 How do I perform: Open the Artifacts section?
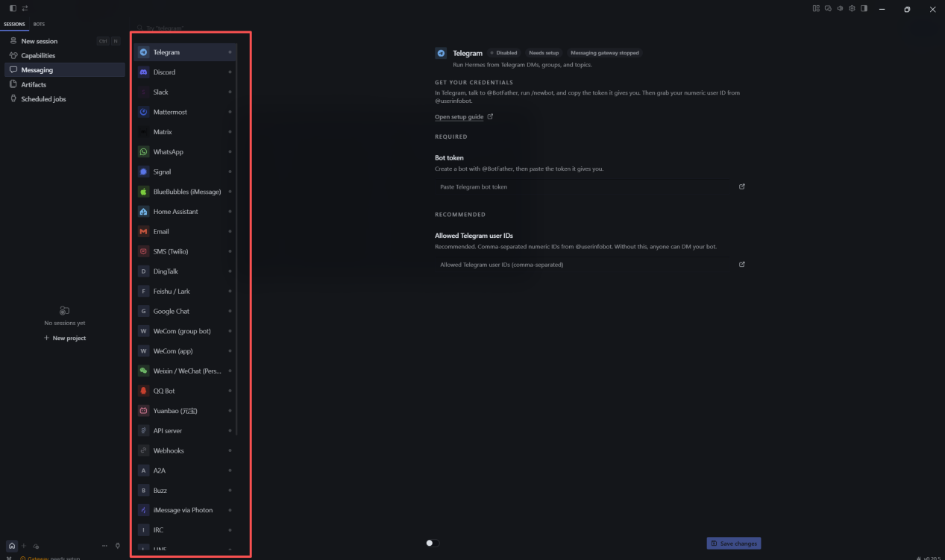(64, 84)
